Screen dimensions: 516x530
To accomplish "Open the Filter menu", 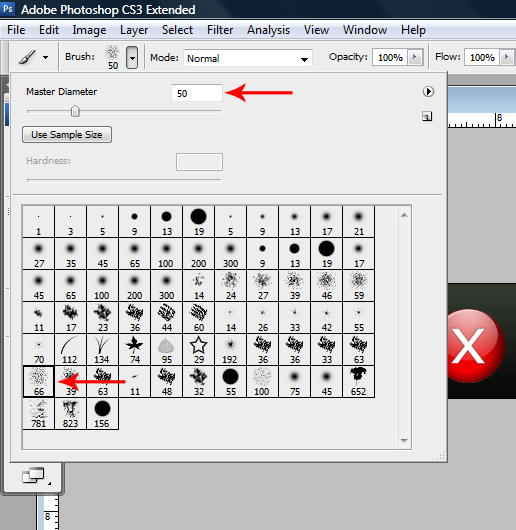I will pos(220,30).
